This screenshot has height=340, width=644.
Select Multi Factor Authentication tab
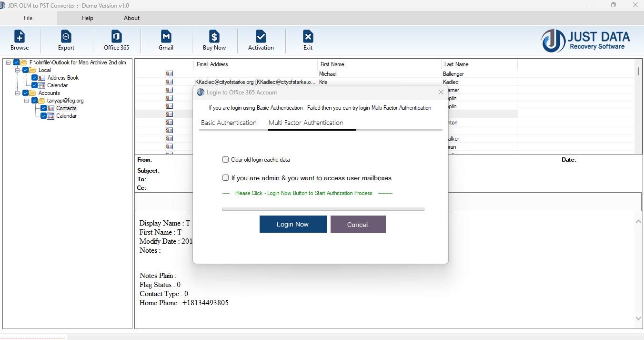pyautogui.click(x=306, y=123)
